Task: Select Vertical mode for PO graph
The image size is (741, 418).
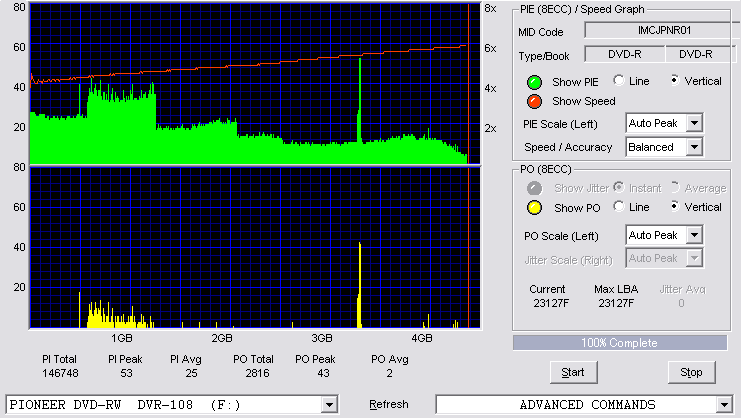Action: [x=675, y=206]
